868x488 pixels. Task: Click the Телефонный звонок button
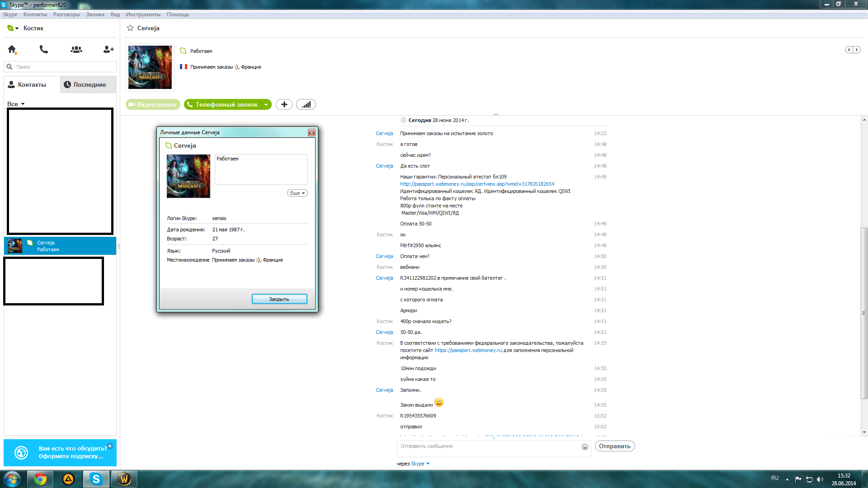(222, 104)
